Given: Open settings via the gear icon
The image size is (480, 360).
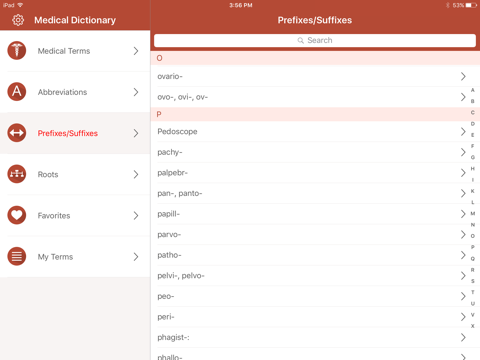Looking at the screenshot, I should 18,20.
